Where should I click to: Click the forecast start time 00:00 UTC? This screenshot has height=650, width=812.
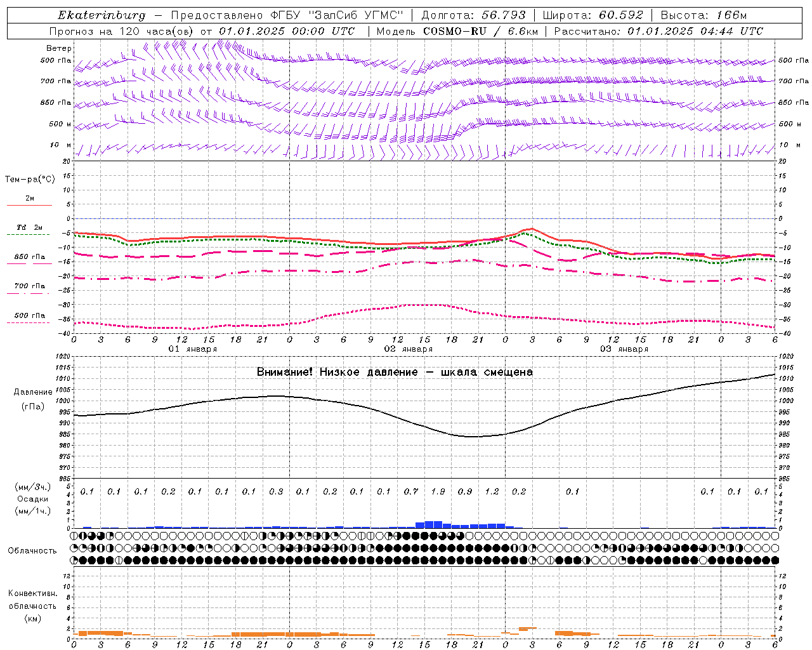point(325,31)
